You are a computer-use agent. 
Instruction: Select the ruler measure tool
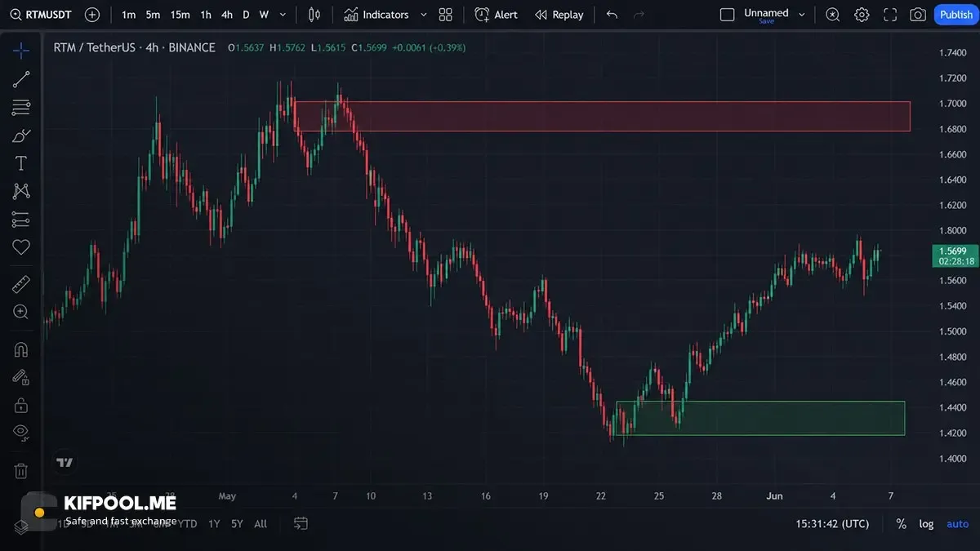coord(21,284)
